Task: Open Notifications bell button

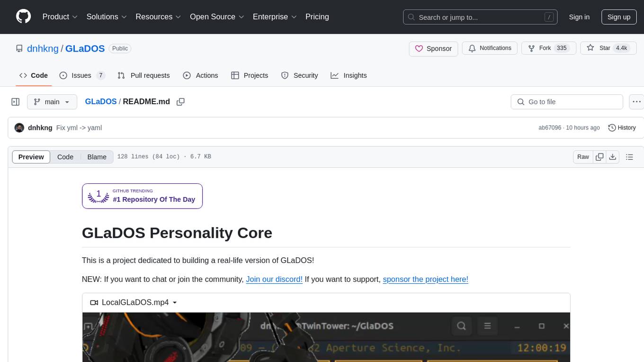Action: [x=490, y=48]
